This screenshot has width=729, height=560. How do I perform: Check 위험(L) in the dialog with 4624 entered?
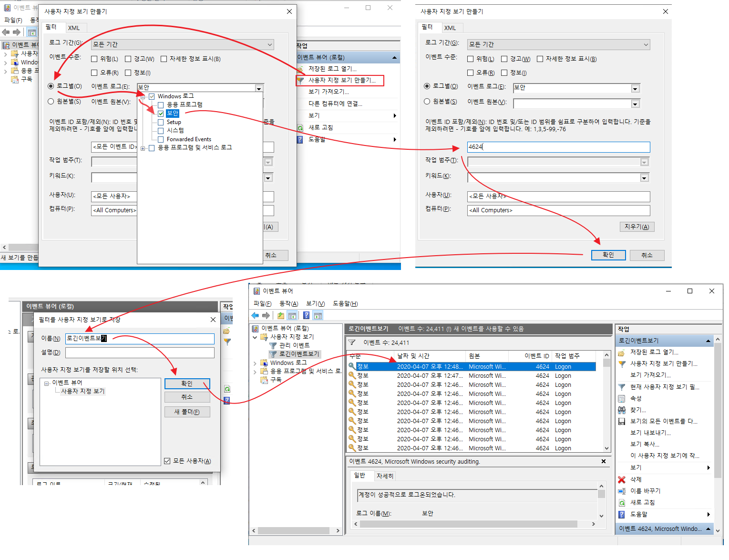point(471,59)
